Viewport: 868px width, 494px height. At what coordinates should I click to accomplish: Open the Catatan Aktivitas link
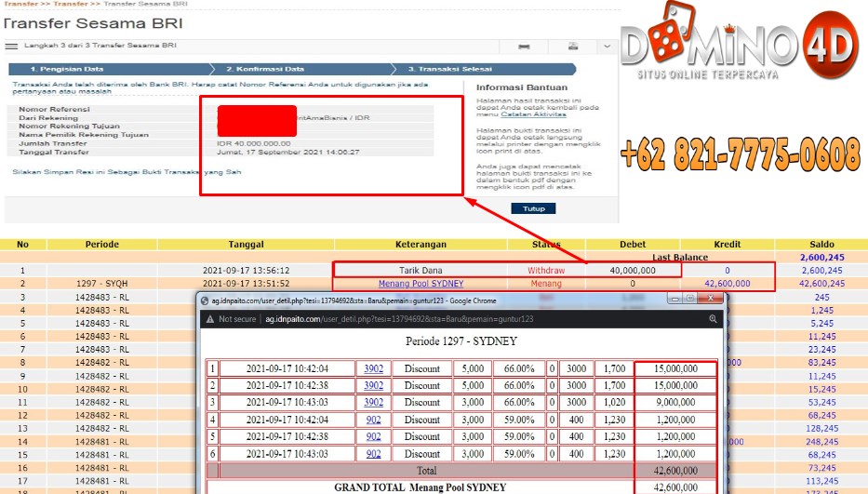pos(533,114)
